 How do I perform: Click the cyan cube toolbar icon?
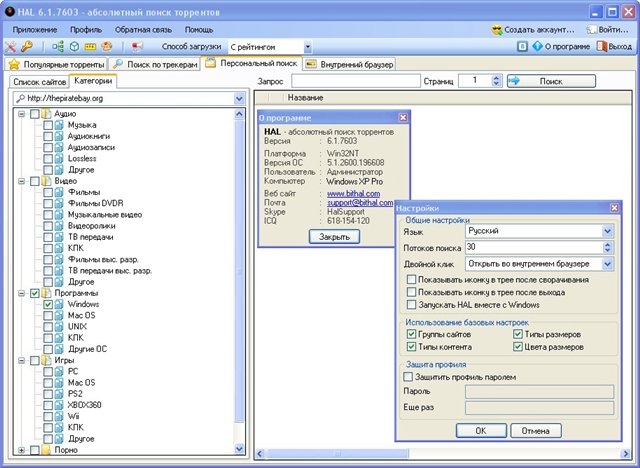click(x=73, y=47)
